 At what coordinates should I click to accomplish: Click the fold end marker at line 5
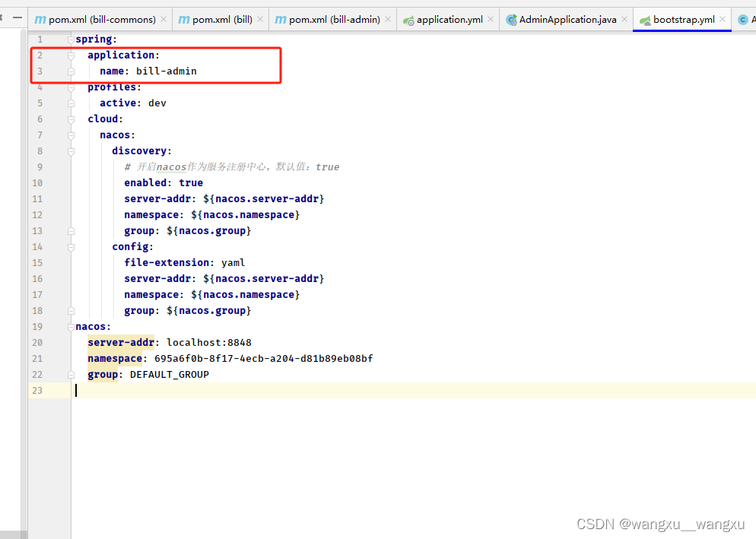tap(71, 103)
